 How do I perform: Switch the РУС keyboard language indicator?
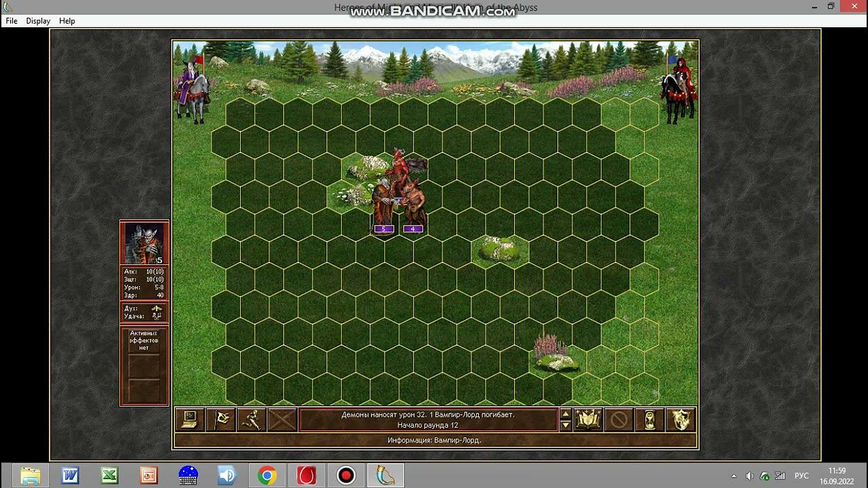click(x=801, y=476)
